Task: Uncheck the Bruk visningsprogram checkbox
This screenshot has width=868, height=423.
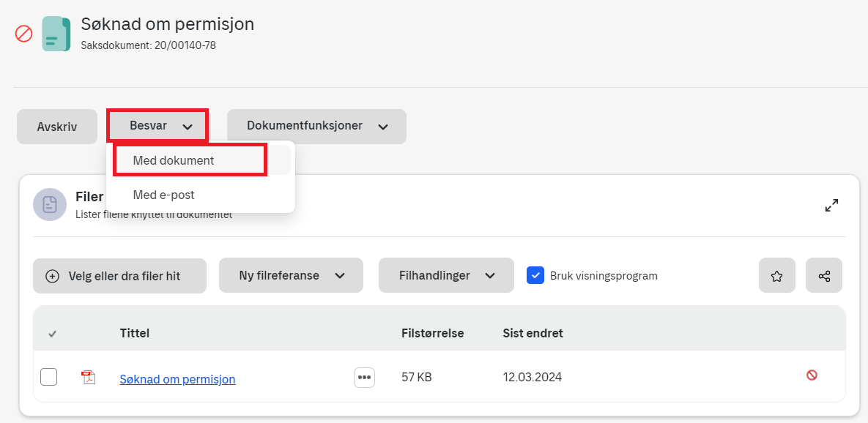Action: pyautogui.click(x=535, y=275)
